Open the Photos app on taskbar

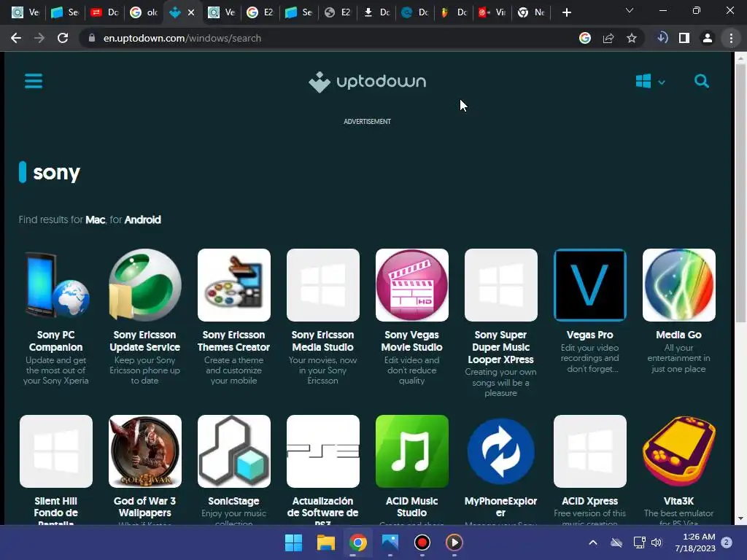(390, 542)
